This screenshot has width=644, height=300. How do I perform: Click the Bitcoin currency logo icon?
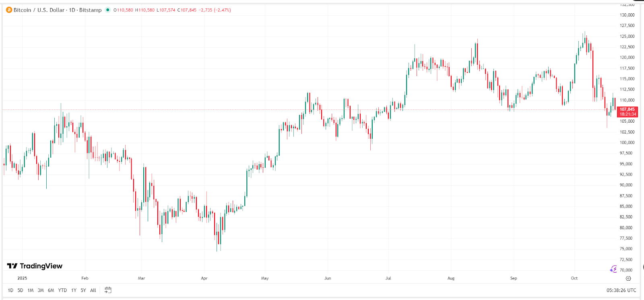9,10
